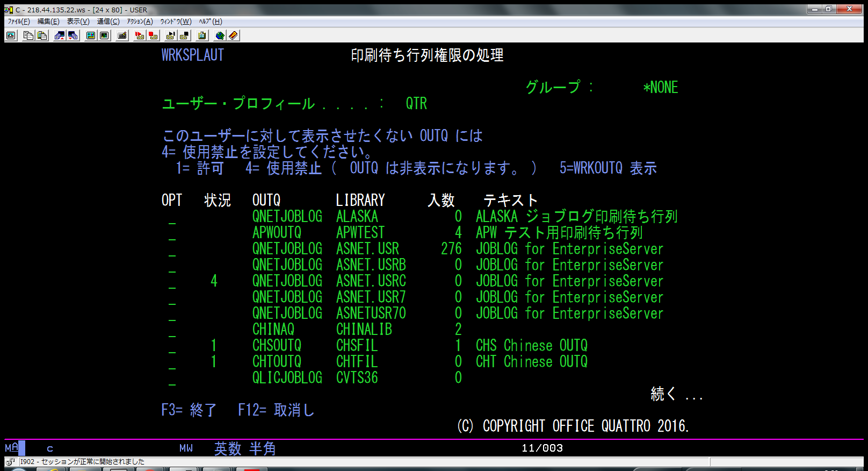The height and width of the screenshot is (471, 868).
Task: Open the ファイル(F) menu
Action: pyautogui.click(x=19, y=22)
